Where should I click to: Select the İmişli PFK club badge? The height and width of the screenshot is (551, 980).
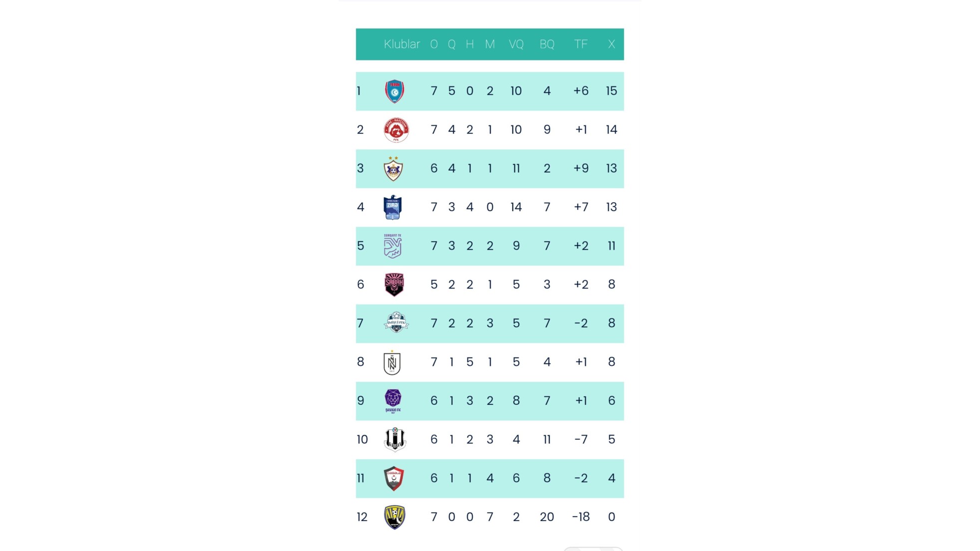[396, 323]
